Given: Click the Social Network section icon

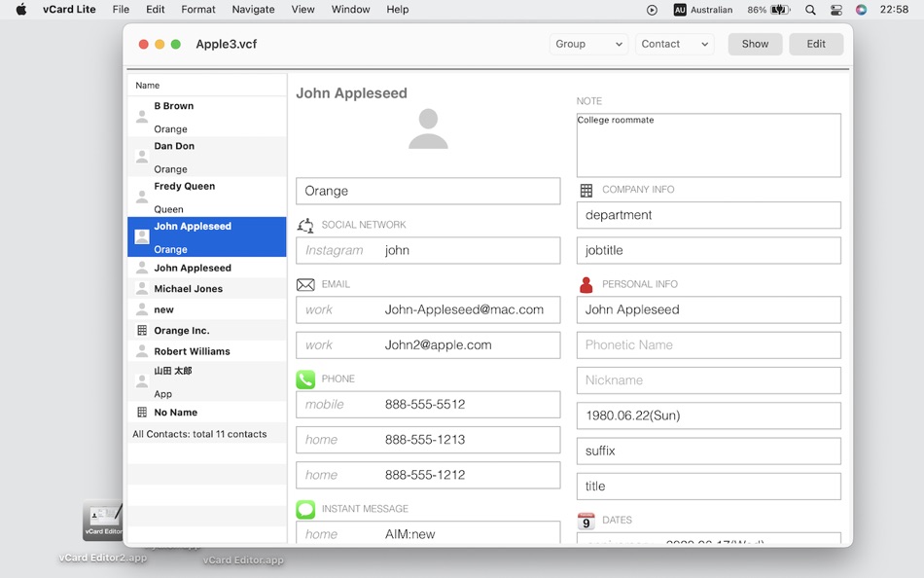Looking at the screenshot, I should click(305, 226).
